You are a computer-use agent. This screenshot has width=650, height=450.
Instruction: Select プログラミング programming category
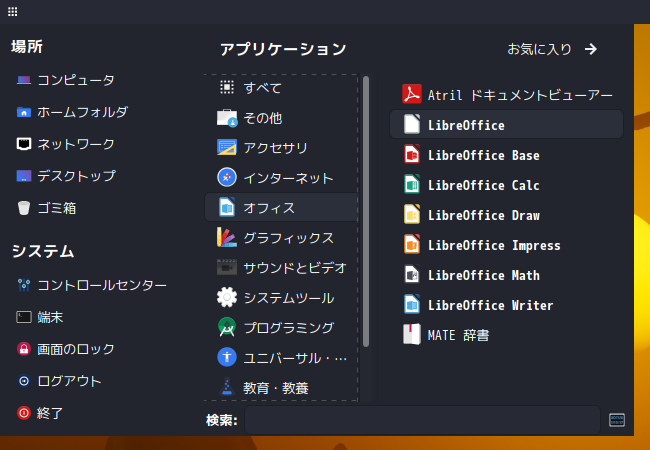[281, 327]
